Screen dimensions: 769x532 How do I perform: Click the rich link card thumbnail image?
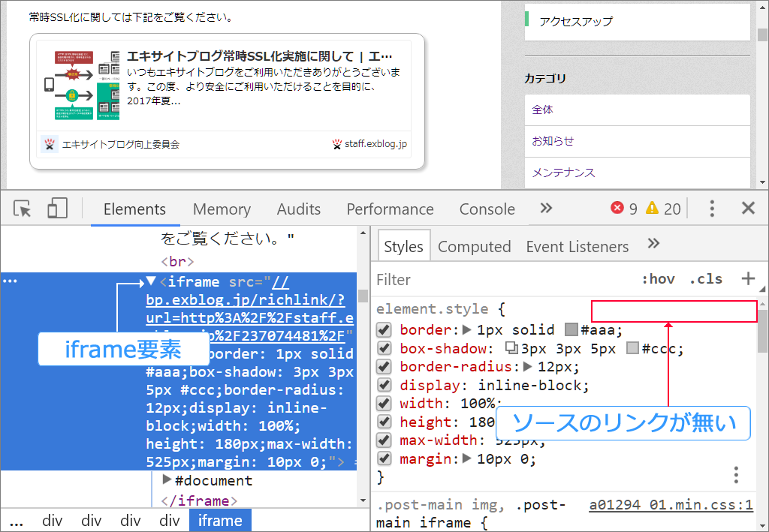pyautogui.click(x=81, y=86)
